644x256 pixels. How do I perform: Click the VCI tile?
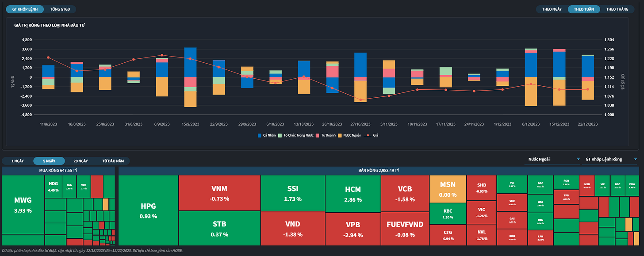(x=512, y=184)
